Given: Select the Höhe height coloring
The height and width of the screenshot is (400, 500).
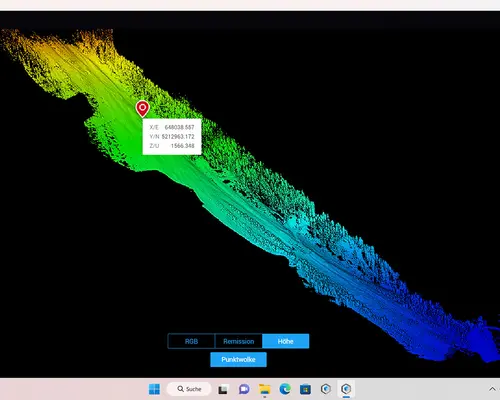Looking at the screenshot, I should [286, 341].
